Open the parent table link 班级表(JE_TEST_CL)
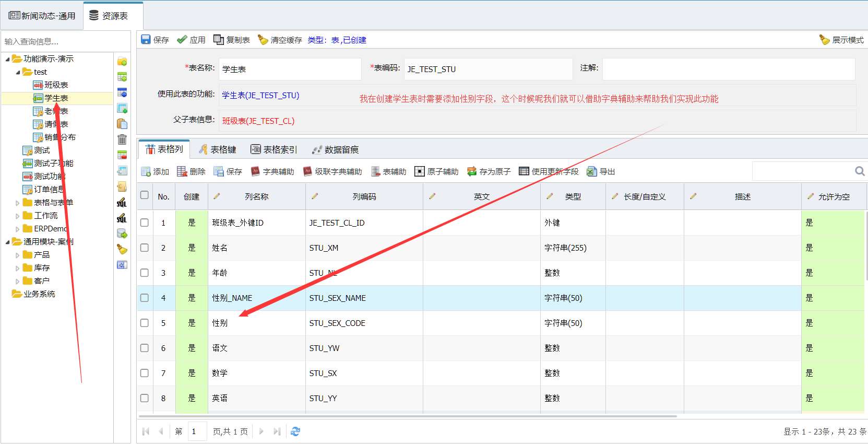This screenshot has width=868, height=444. pos(258,121)
